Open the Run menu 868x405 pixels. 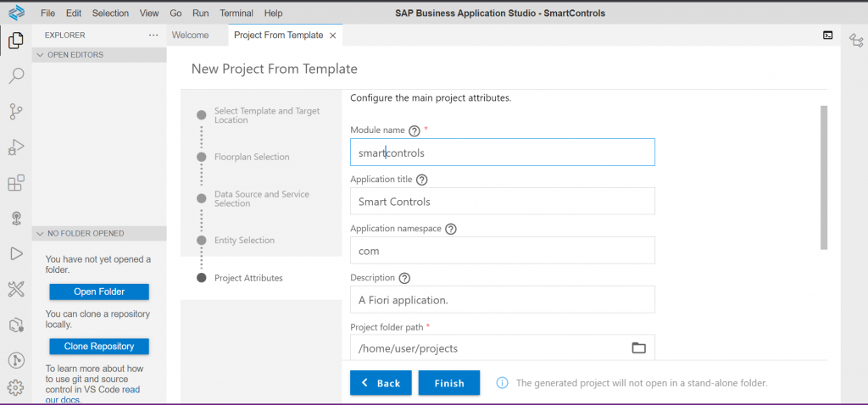(200, 13)
